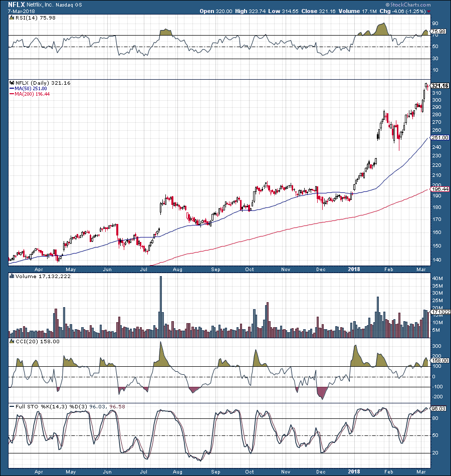Select the 25M label on volume axis

click(x=437, y=301)
